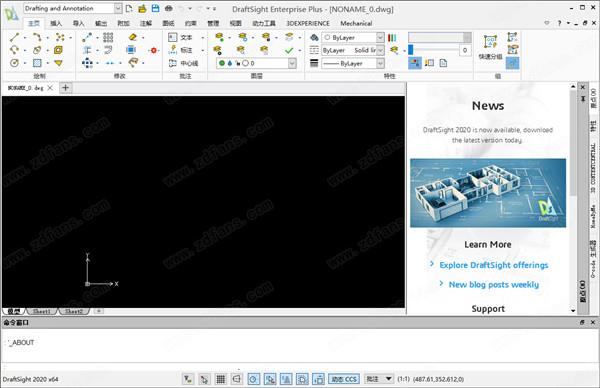Click the New document icon
Viewport: 600px width, 388px height.
129,8
